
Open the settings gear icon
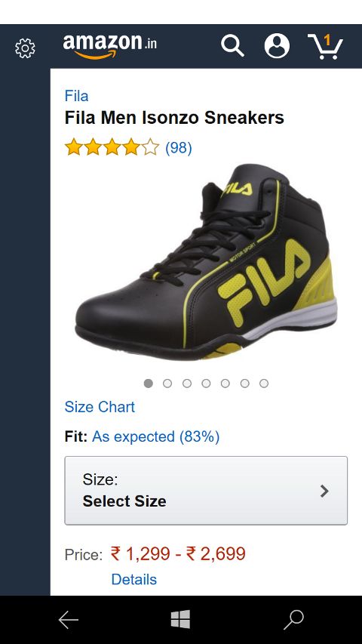[x=26, y=48]
